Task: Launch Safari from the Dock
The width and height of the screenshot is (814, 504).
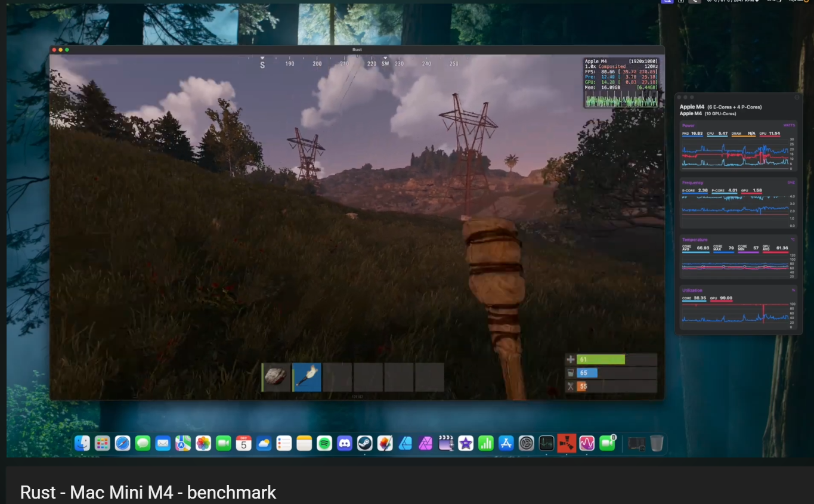Action: 122,443
